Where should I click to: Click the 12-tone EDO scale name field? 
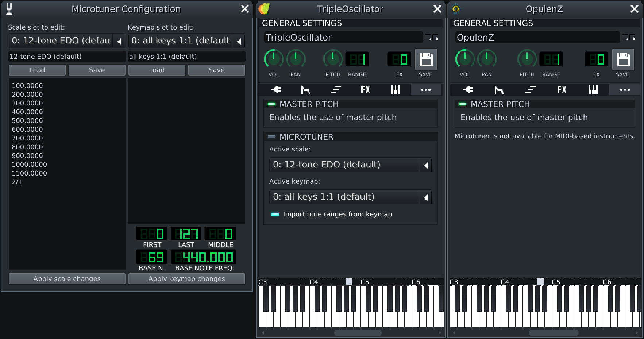click(67, 57)
